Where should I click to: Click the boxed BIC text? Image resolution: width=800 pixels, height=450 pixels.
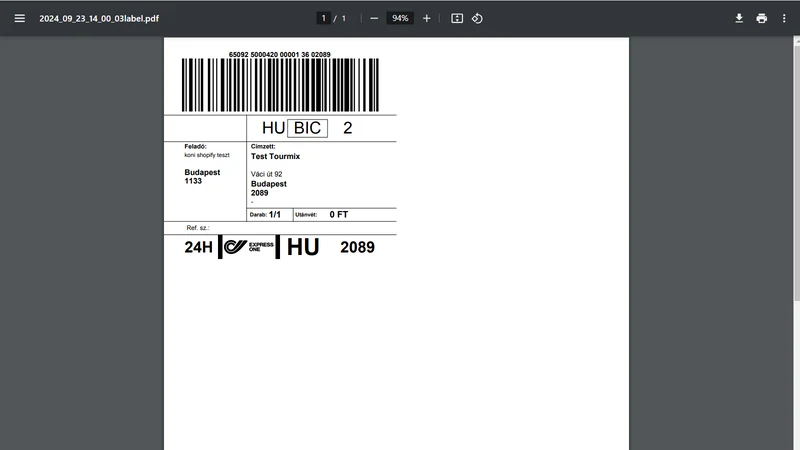[x=307, y=128]
